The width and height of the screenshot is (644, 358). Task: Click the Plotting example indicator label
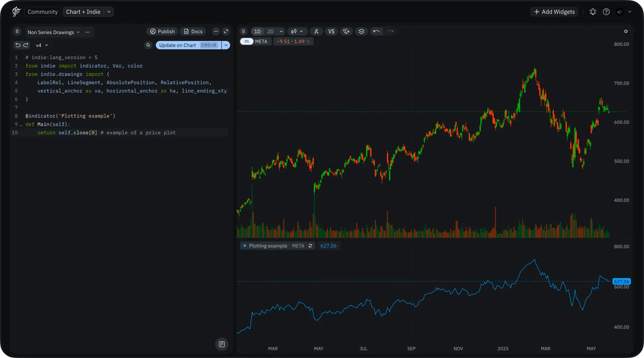point(268,246)
